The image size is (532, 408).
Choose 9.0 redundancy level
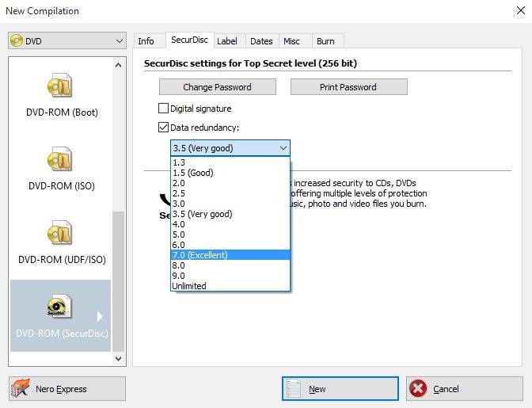click(x=230, y=276)
